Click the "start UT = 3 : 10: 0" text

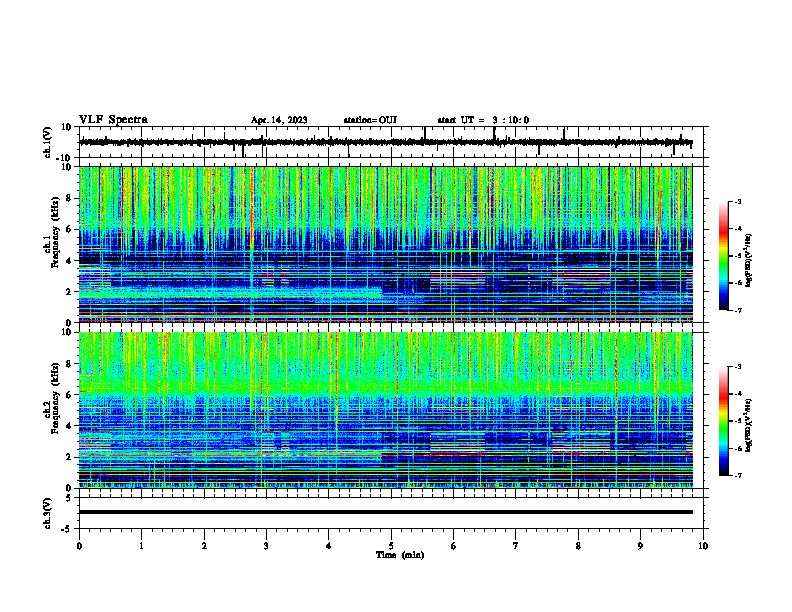483,120
